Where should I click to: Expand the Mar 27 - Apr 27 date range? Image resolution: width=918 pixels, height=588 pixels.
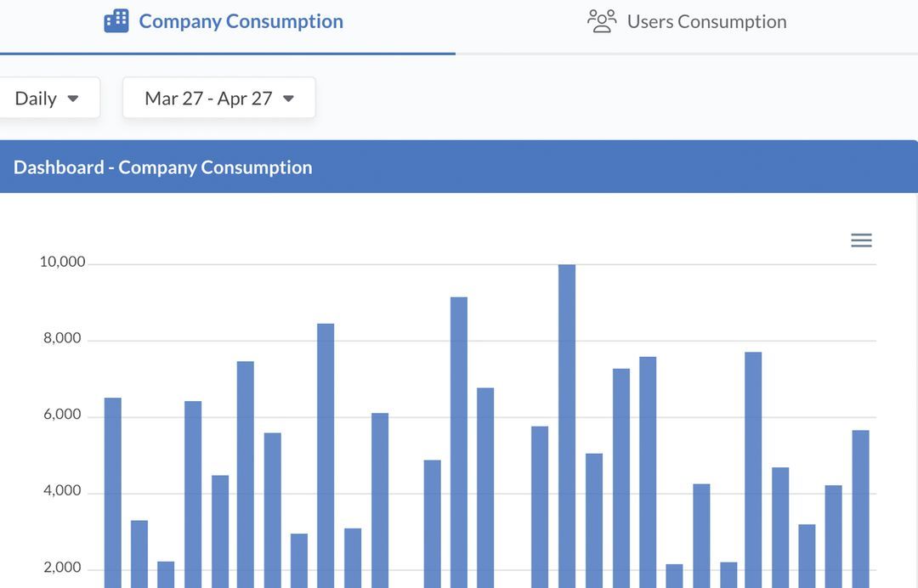pos(218,99)
